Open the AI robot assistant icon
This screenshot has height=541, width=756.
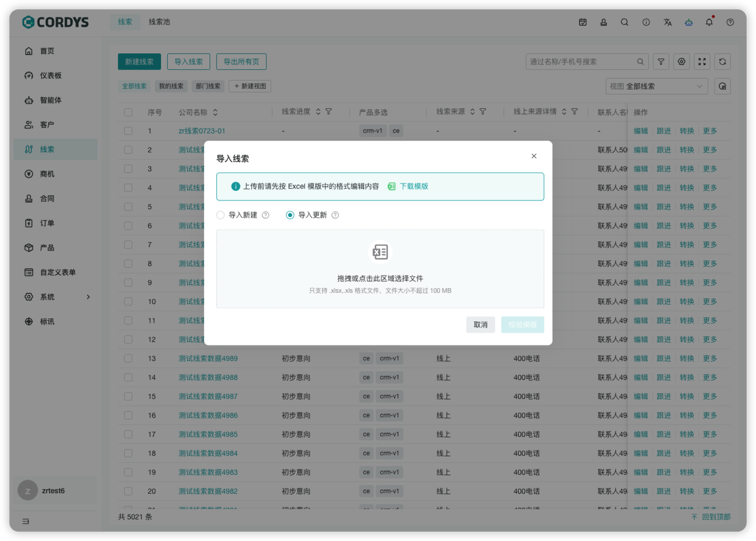click(x=689, y=22)
